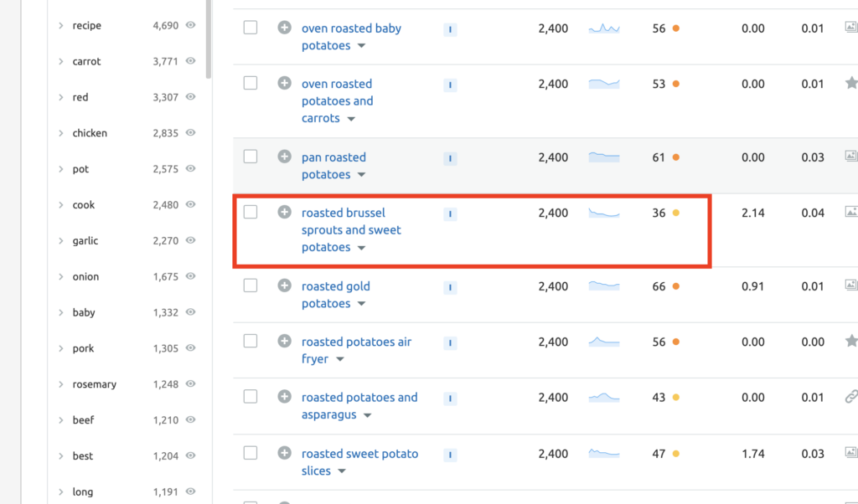This screenshot has height=504, width=858.
Task: Select checkbox for 'roasted potatoes and asparagus'
Action: (250, 396)
